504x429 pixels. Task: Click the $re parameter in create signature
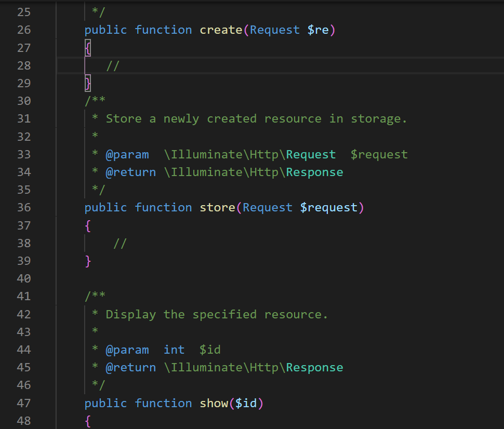click(x=318, y=30)
